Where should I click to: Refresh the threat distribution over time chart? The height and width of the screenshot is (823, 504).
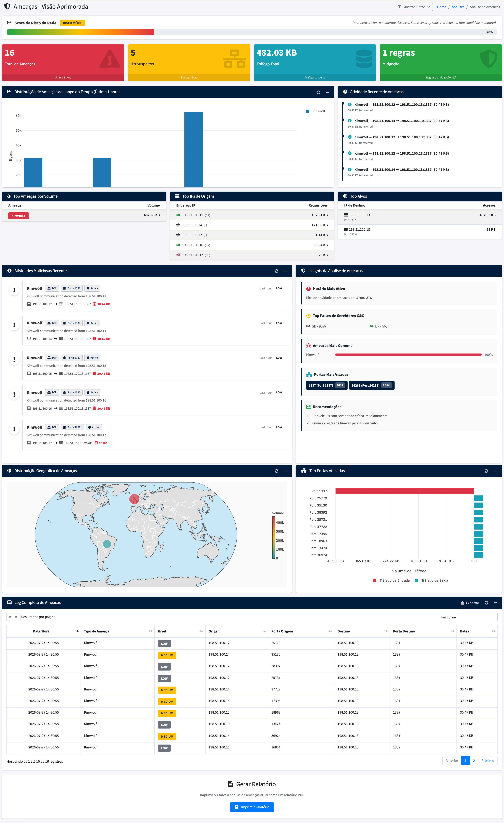point(318,92)
